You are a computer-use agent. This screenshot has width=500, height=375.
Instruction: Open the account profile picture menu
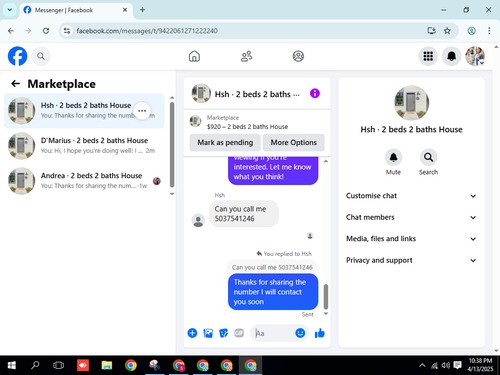(x=475, y=56)
